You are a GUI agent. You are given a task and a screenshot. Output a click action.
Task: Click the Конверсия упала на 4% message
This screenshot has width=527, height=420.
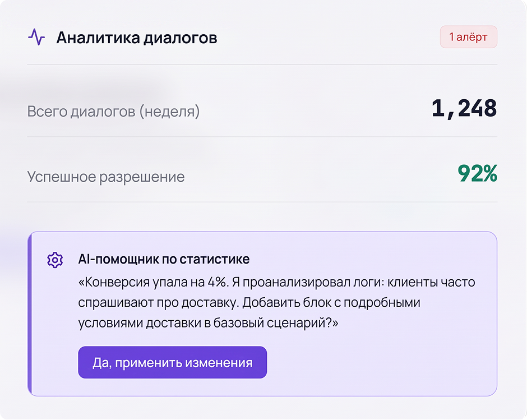[154, 282]
